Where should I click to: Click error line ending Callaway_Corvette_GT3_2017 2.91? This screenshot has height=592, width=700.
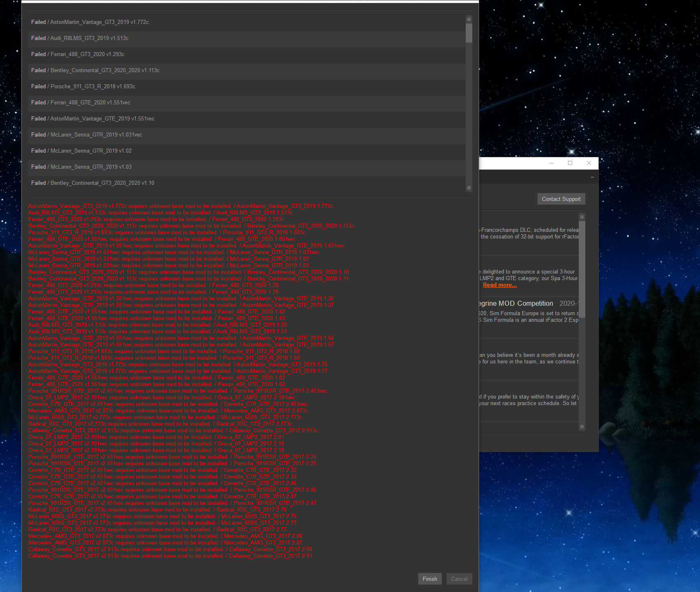170,556
